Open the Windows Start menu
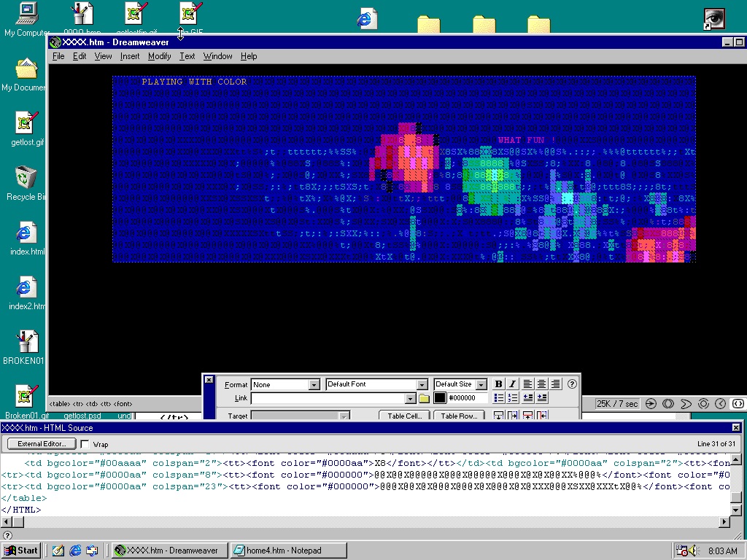 point(21,551)
